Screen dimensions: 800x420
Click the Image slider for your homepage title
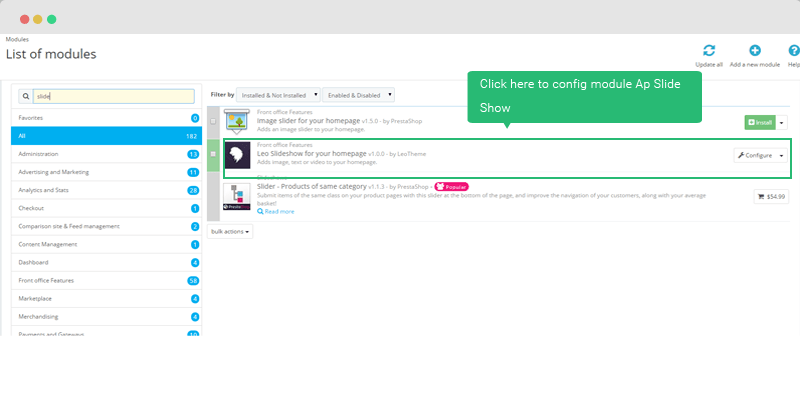[308, 121]
